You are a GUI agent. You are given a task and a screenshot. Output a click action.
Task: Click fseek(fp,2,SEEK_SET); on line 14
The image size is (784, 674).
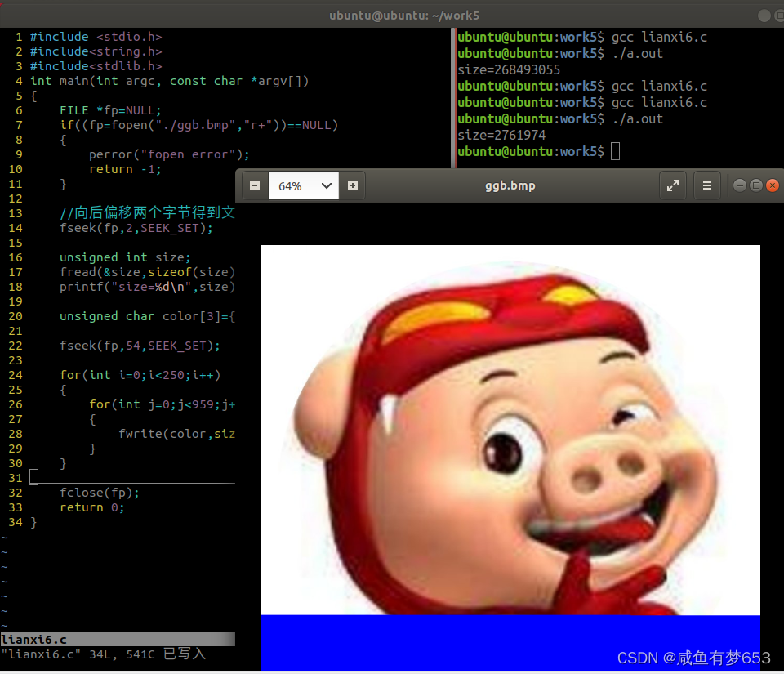point(136,228)
